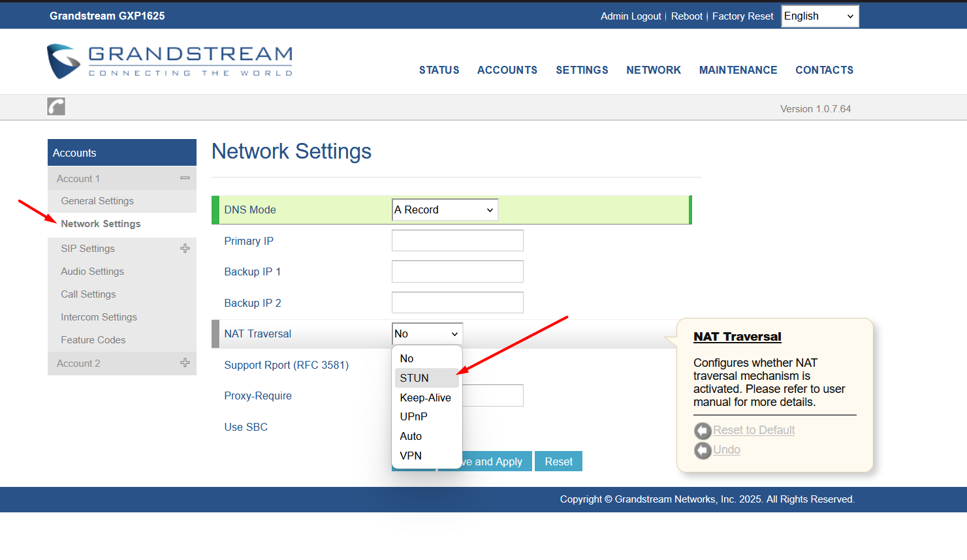Click Support Rport (RFC 3581) label
The image size is (967, 560).
[x=286, y=365]
